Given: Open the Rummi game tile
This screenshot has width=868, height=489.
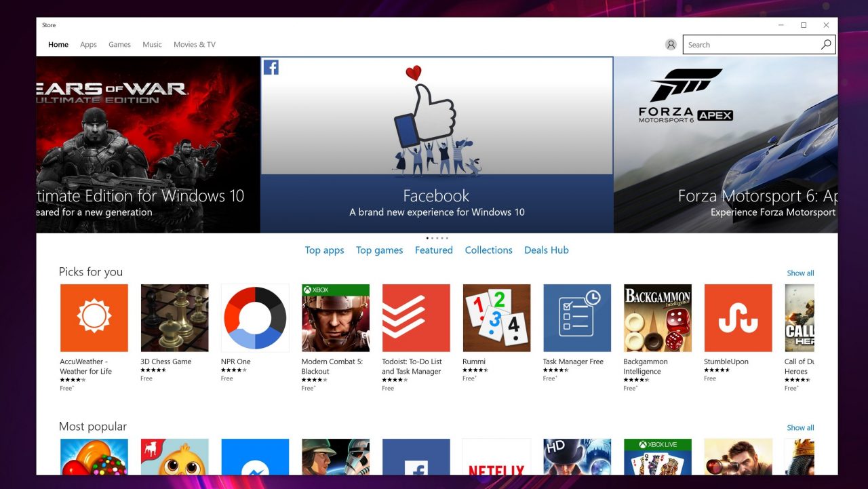Looking at the screenshot, I should (496, 318).
